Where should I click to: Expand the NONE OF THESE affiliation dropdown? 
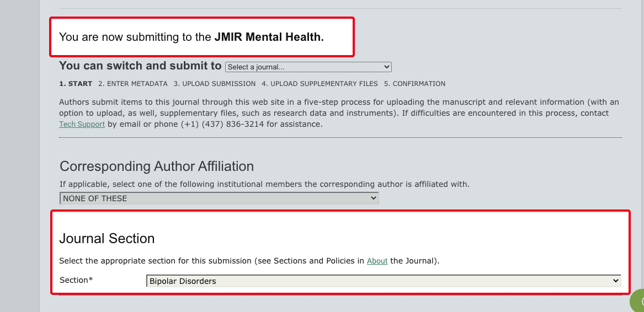tap(219, 198)
